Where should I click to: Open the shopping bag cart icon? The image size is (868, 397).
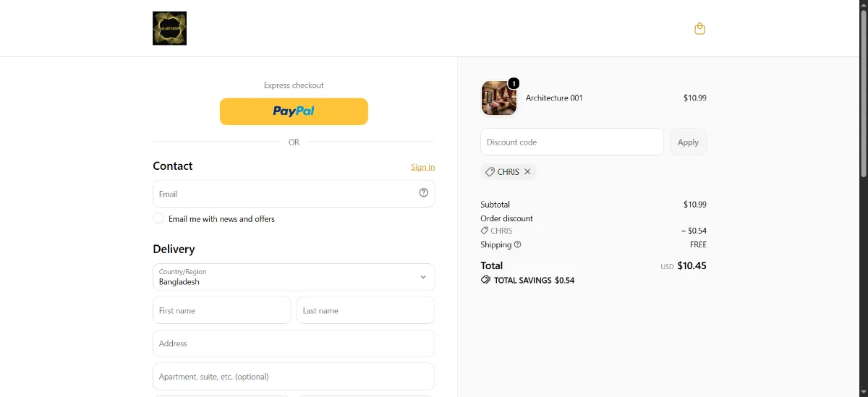pyautogui.click(x=699, y=29)
